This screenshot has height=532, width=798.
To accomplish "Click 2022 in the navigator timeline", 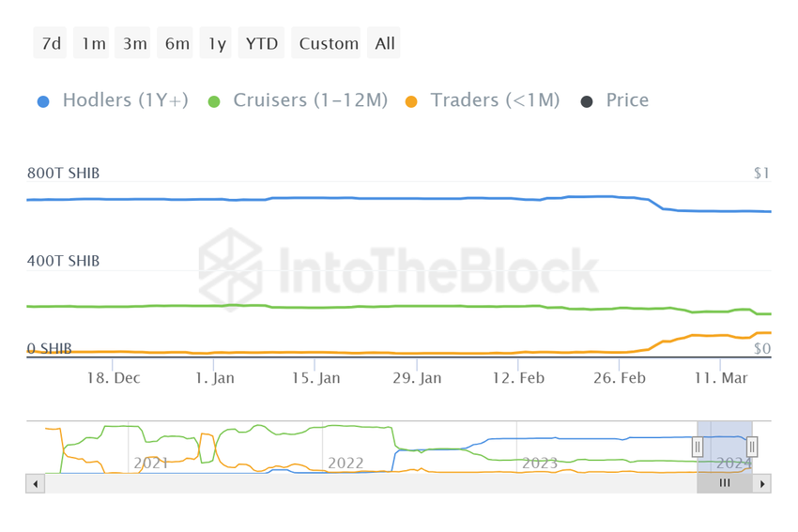I will click(x=345, y=463).
